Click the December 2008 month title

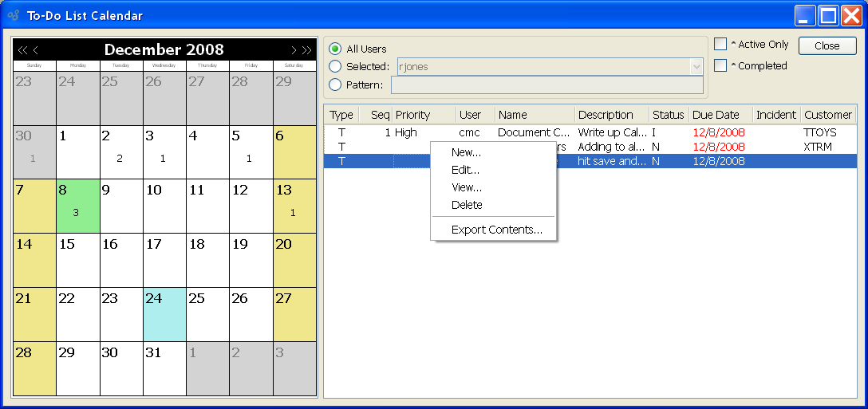[164, 49]
